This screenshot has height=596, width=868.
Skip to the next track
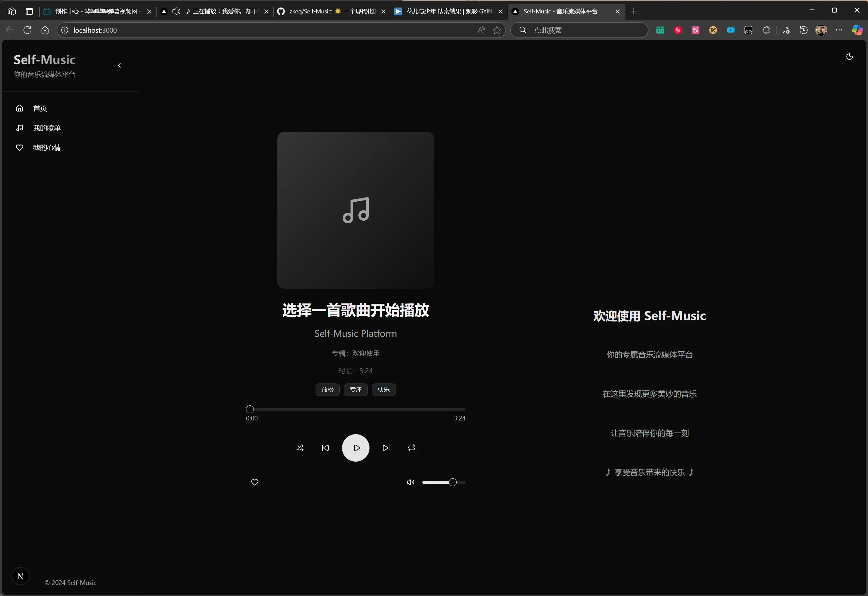point(386,448)
